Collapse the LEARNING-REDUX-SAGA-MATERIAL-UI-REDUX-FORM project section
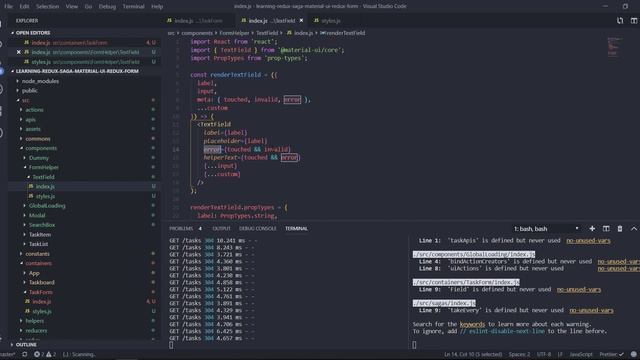The height and width of the screenshot is (360, 640). tap(77, 71)
